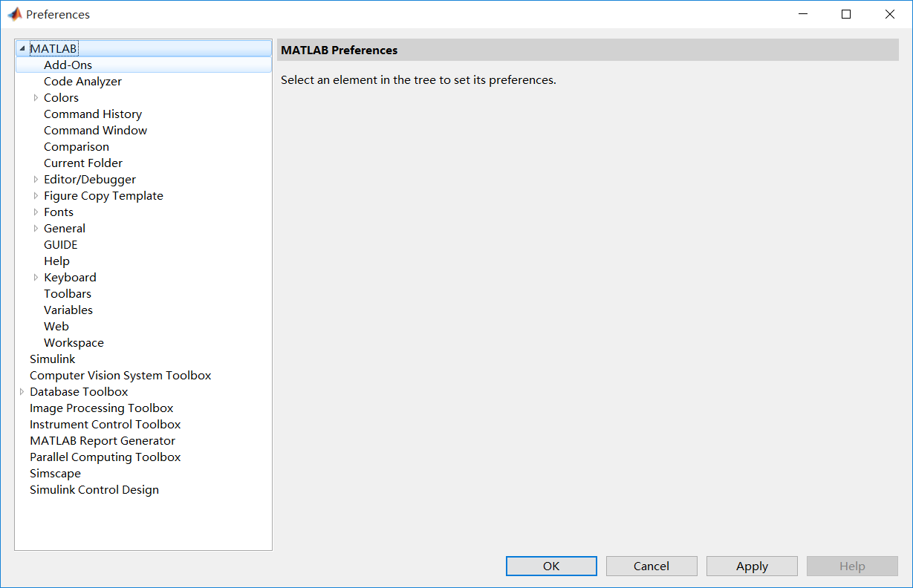
Task: Collapse the MATLAB tree node
Action: [x=22, y=49]
